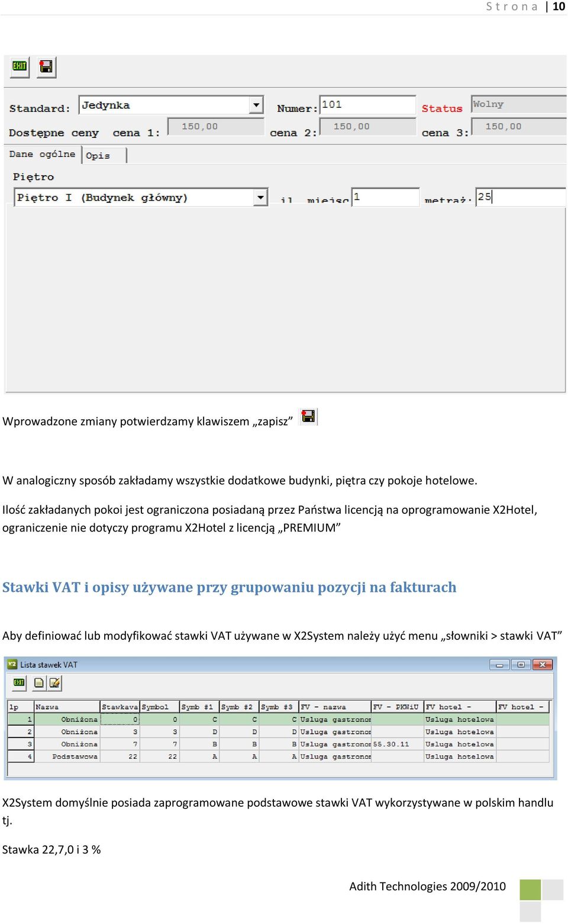This screenshot has height=924, width=568.
Task: Click the EXIT icon in the room form
Action: click(20, 66)
